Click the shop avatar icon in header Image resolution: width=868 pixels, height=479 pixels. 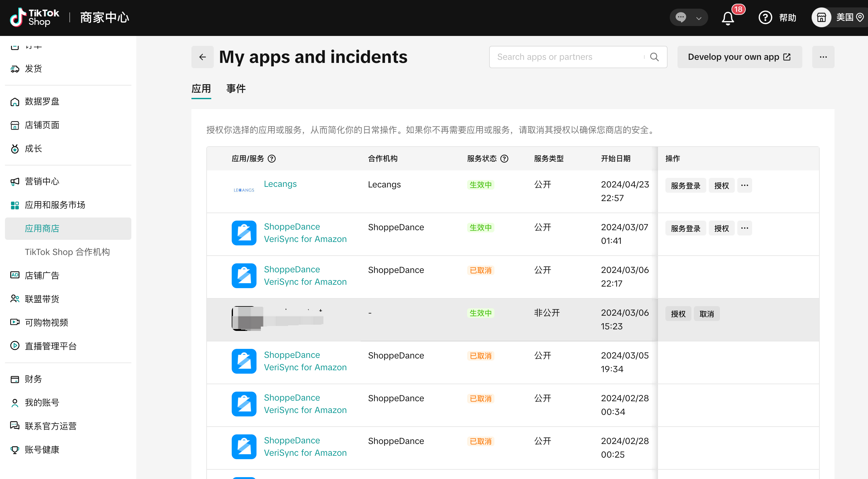pos(821,18)
